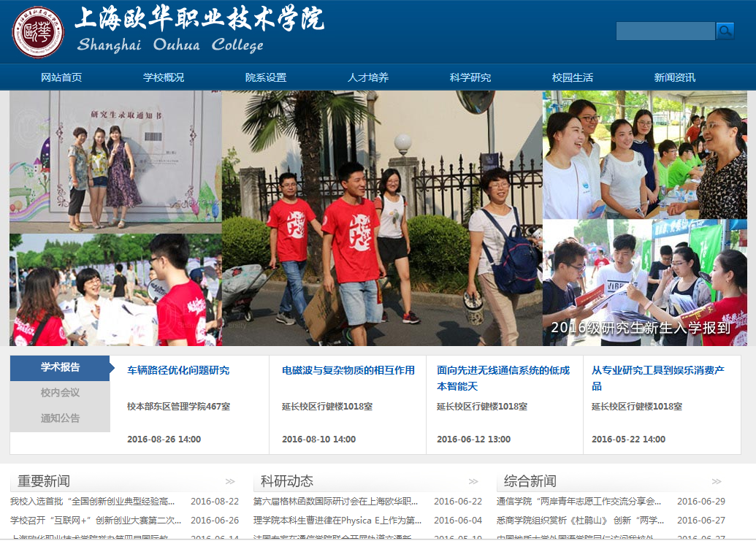Switch to the 校内会议 tab
This screenshot has width=756, height=541.
(x=60, y=393)
